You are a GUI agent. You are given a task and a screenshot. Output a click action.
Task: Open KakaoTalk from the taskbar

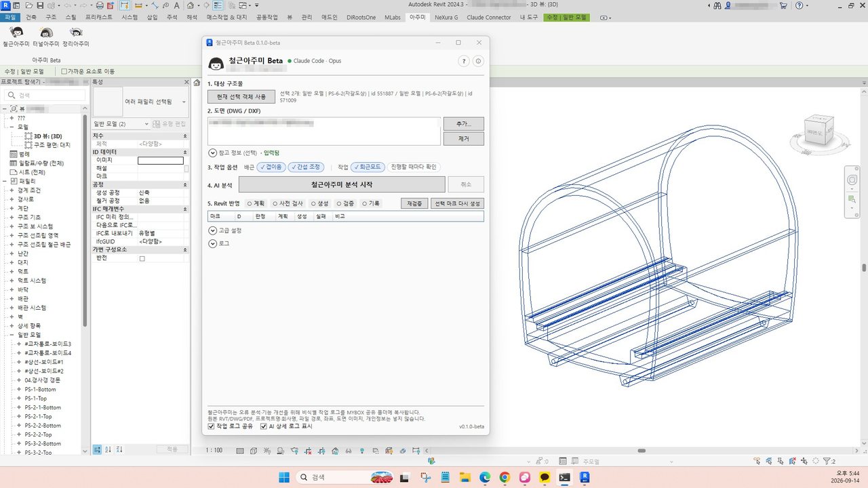point(545,477)
